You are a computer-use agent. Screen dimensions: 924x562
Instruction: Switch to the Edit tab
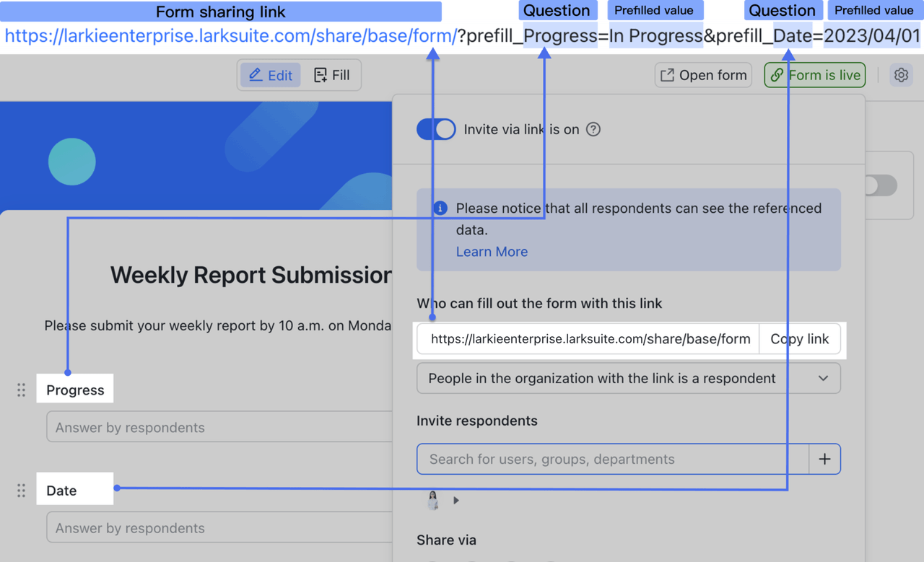[270, 75]
